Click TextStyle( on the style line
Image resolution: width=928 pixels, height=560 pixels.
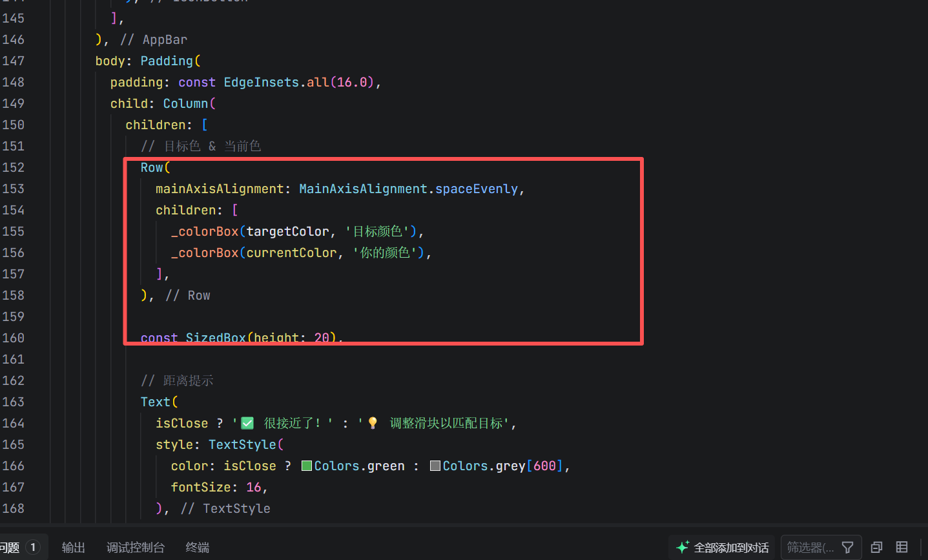coord(246,444)
